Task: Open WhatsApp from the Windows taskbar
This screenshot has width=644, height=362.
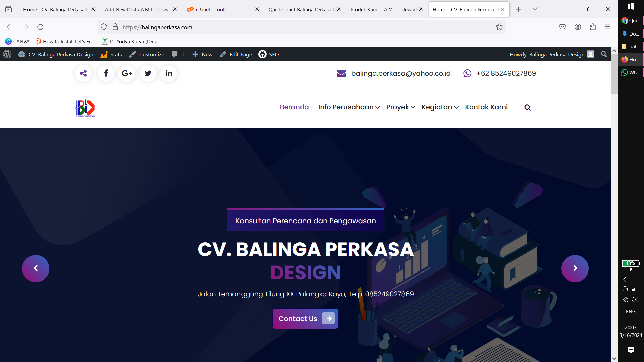Action: pyautogui.click(x=630, y=72)
